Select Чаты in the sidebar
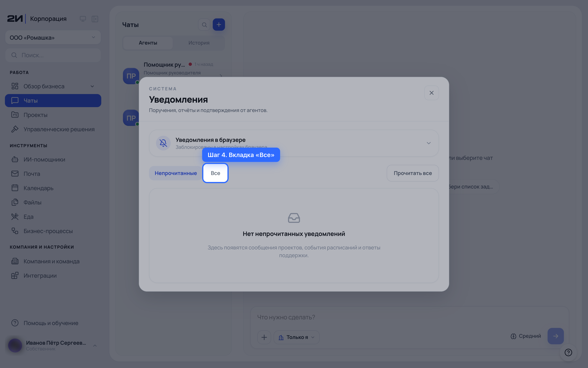Screen dimensions: 588x368 [x=53, y=101]
